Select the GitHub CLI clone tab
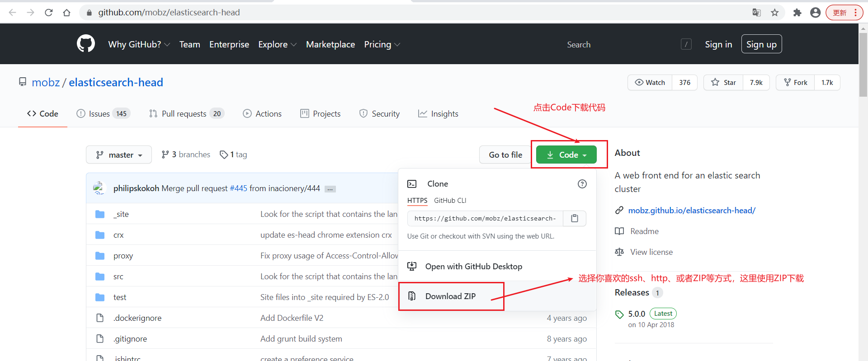 [450, 201]
